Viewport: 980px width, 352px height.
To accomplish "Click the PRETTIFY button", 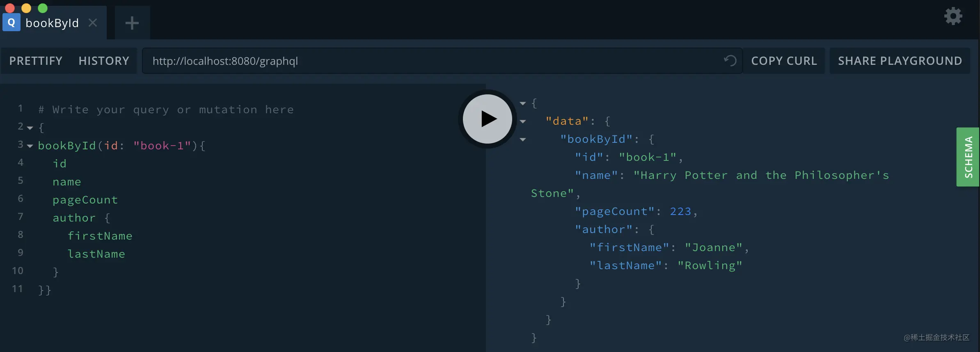I will click(x=36, y=61).
